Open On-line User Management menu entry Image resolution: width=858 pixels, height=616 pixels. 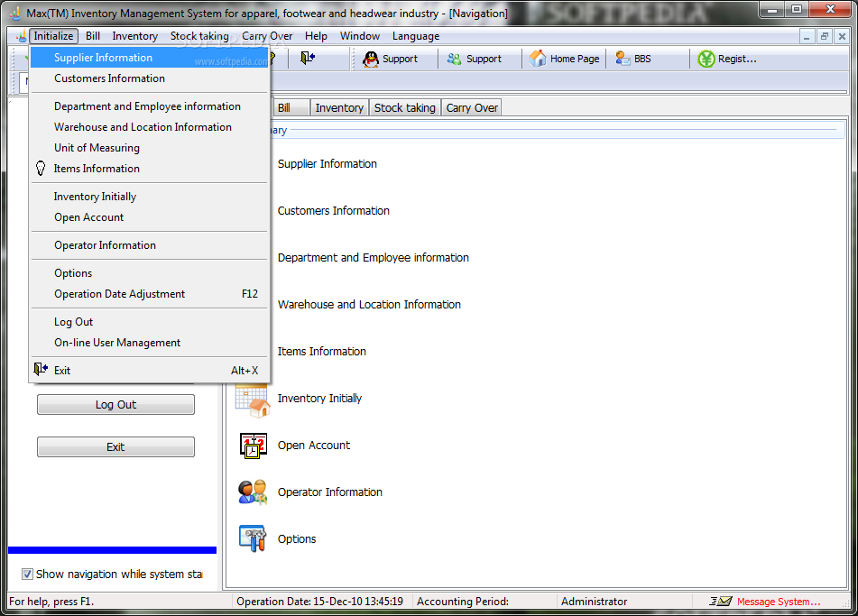[x=150, y=343]
